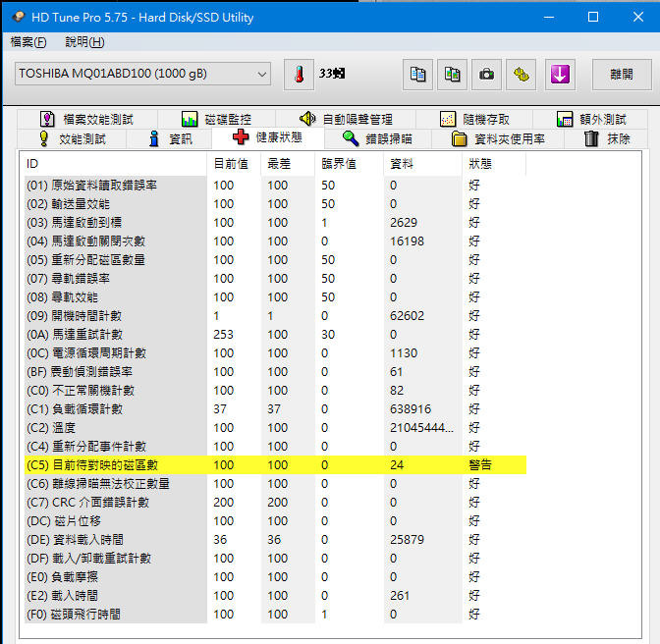
Task: Click data value 21045444...
Action: click(421, 428)
